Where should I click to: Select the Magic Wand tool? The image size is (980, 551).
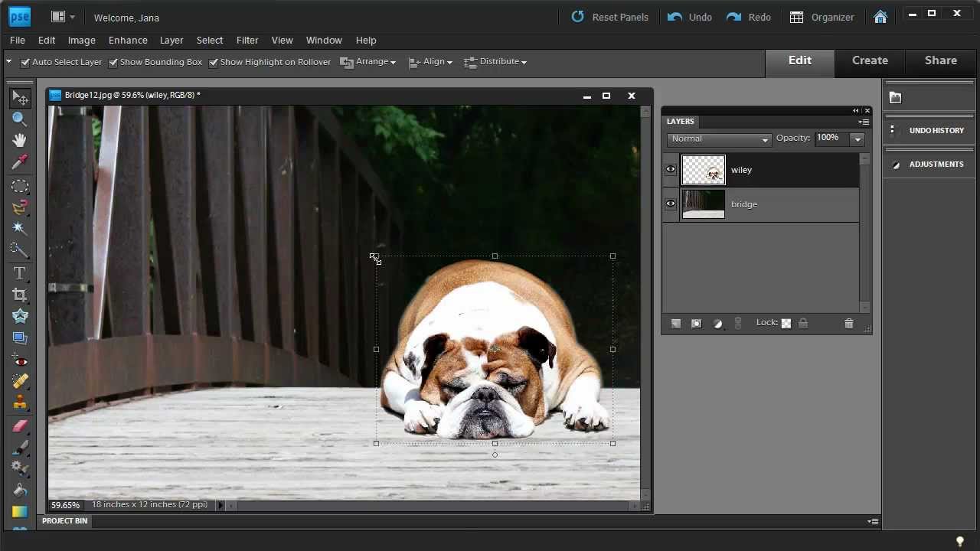tap(20, 228)
